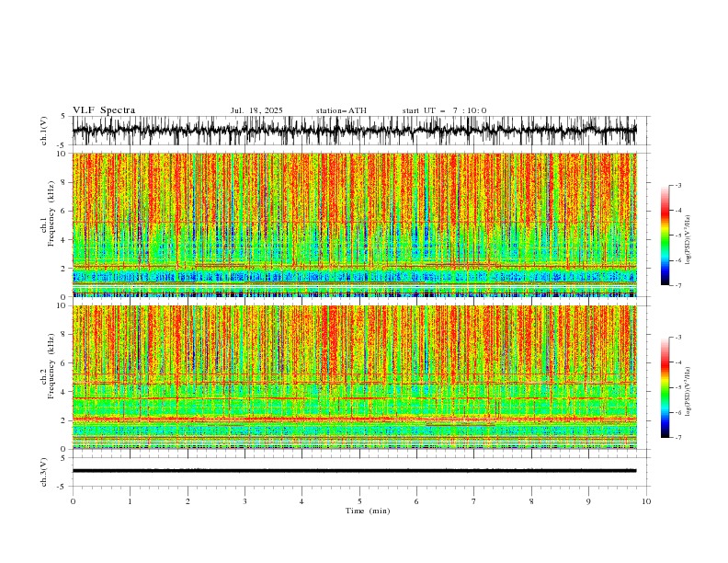
Task: Click the -7 label on ch.2 colorbar
Action: tap(678, 437)
